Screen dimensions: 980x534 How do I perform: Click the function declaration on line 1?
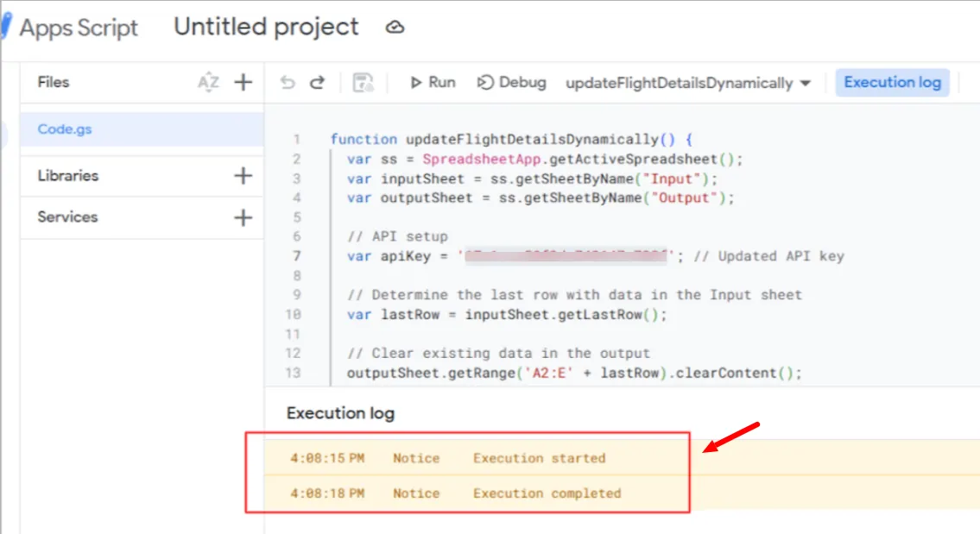point(511,139)
